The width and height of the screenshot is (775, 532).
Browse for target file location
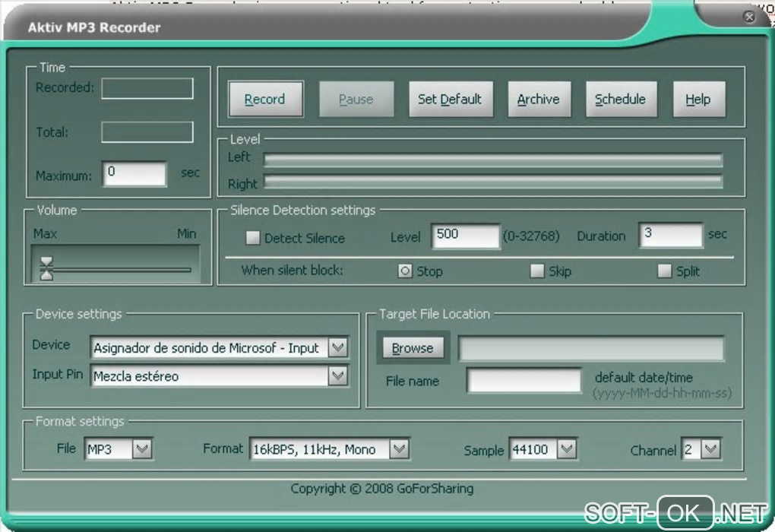tap(413, 348)
